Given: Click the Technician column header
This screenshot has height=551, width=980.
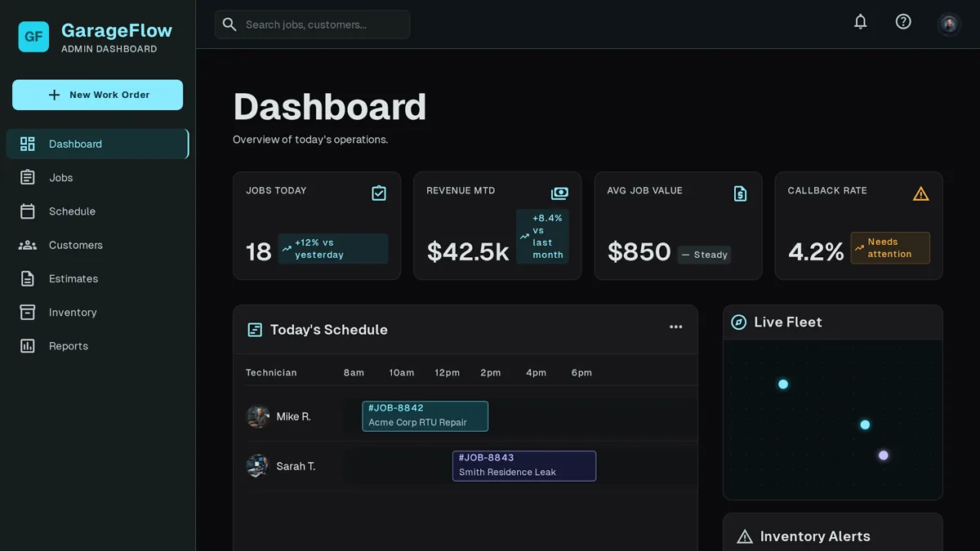Looking at the screenshot, I should click(x=271, y=372).
